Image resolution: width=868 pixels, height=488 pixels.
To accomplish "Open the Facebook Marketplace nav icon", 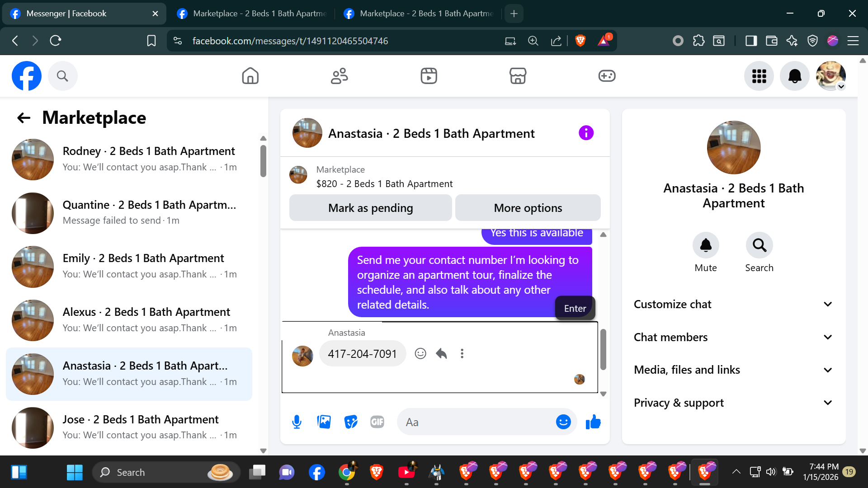I will (x=518, y=76).
